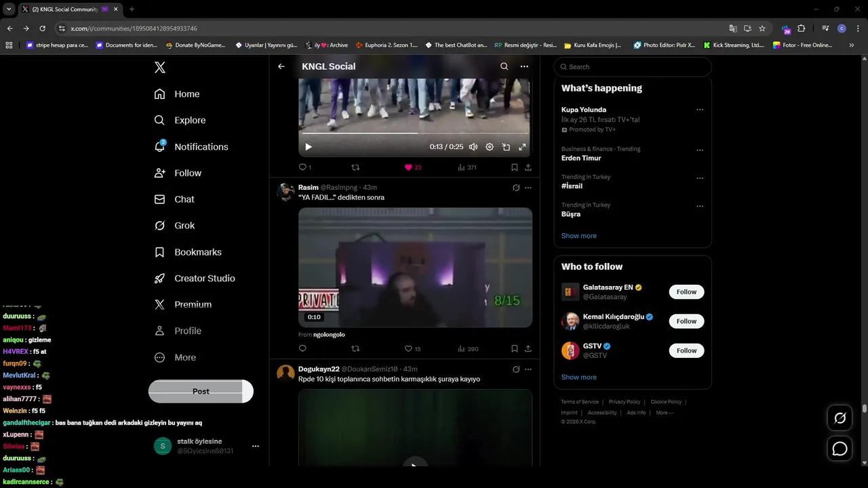Show more accounts to follow

pos(578,378)
